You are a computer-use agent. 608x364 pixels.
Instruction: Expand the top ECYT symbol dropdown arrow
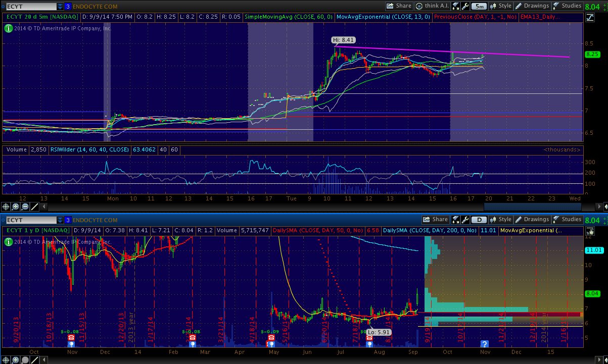pos(60,7)
